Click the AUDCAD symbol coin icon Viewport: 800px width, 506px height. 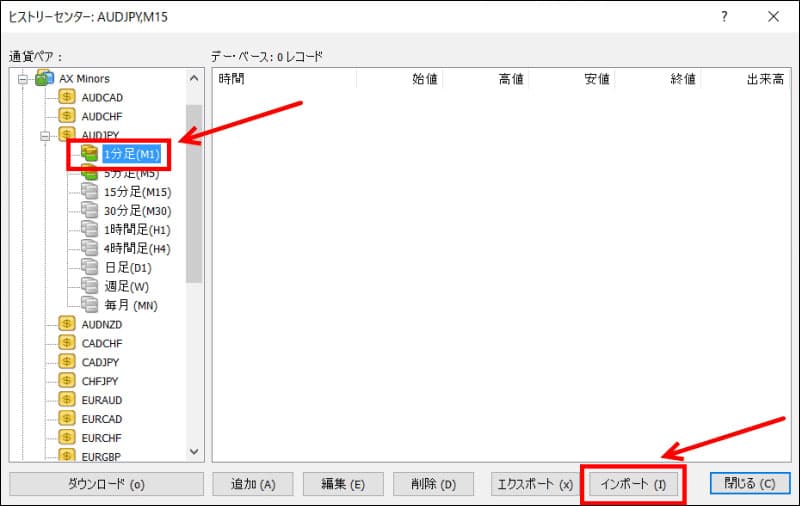click(67, 97)
